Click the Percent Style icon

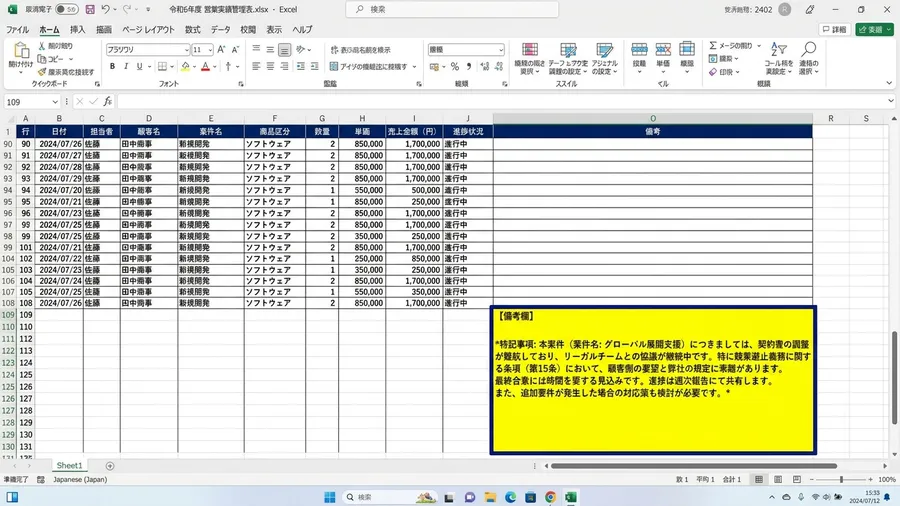[455, 67]
